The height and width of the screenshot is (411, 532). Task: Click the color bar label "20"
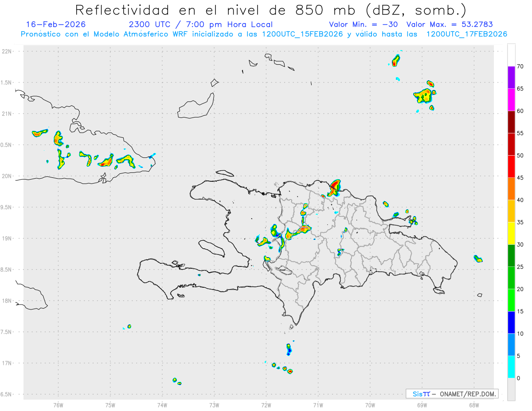point(520,289)
